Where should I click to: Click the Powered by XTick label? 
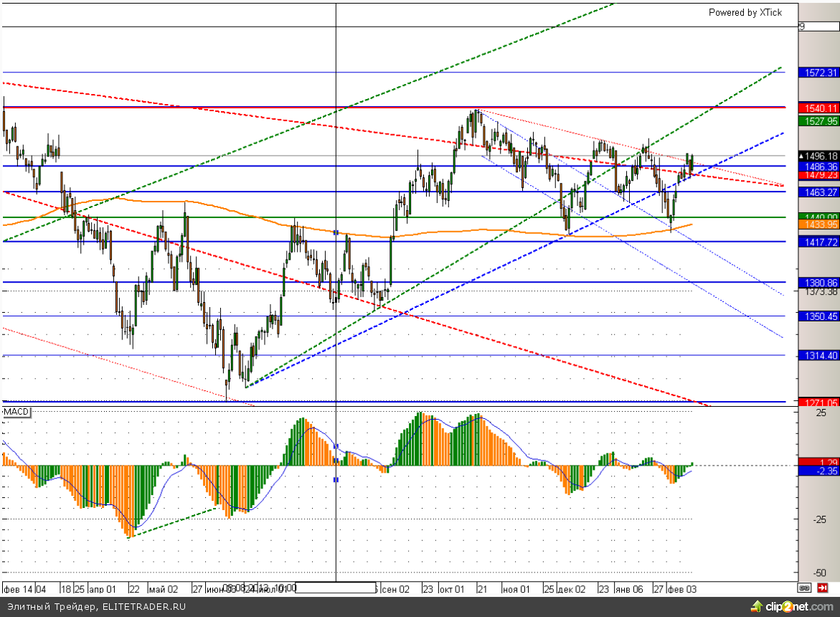pyautogui.click(x=745, y=12)
